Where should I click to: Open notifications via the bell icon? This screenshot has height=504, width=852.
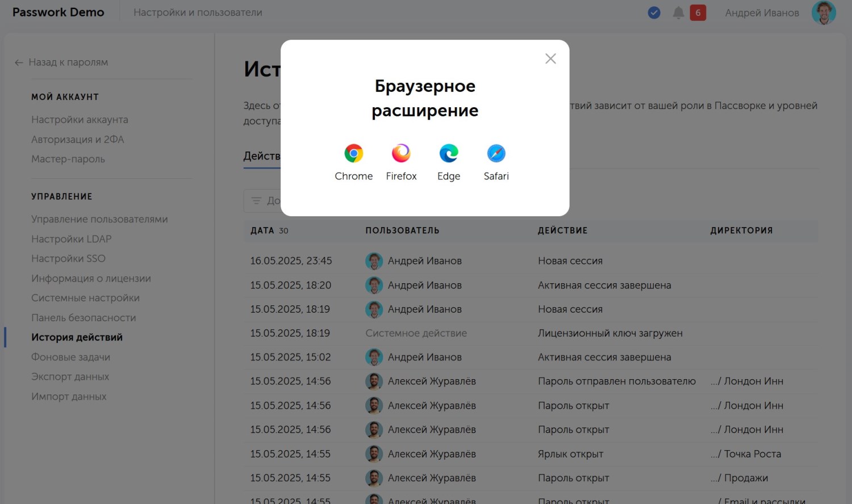tap(678, 12)
